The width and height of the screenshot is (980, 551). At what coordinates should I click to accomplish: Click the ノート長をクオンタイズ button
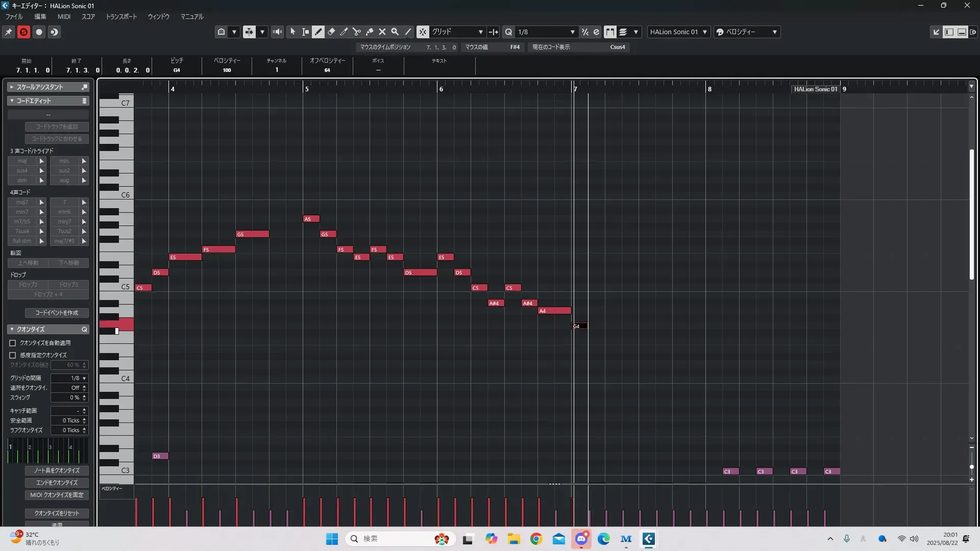pyautogui.click(x=57, y=470)
